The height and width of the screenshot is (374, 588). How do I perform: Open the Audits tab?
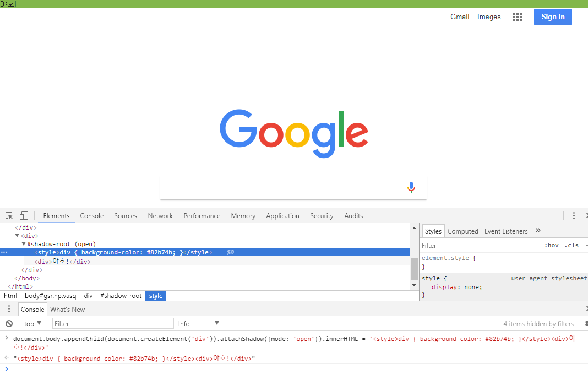tap(353, 216)
